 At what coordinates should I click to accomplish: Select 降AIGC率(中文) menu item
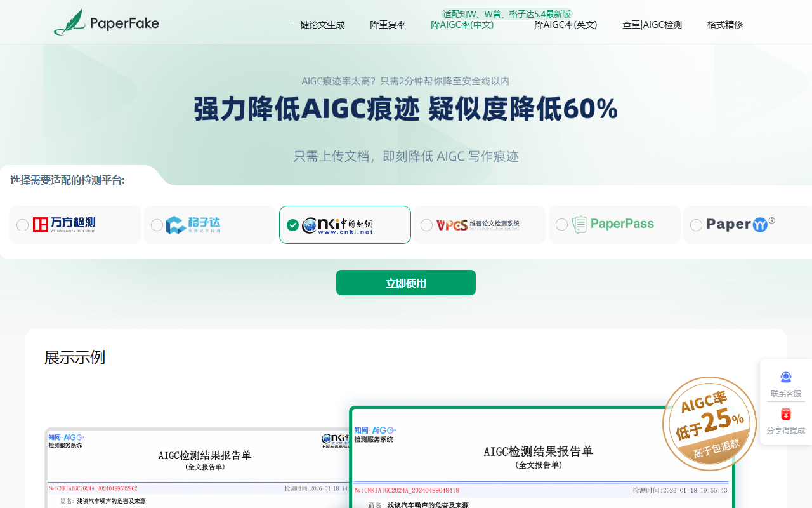(462, 25)
